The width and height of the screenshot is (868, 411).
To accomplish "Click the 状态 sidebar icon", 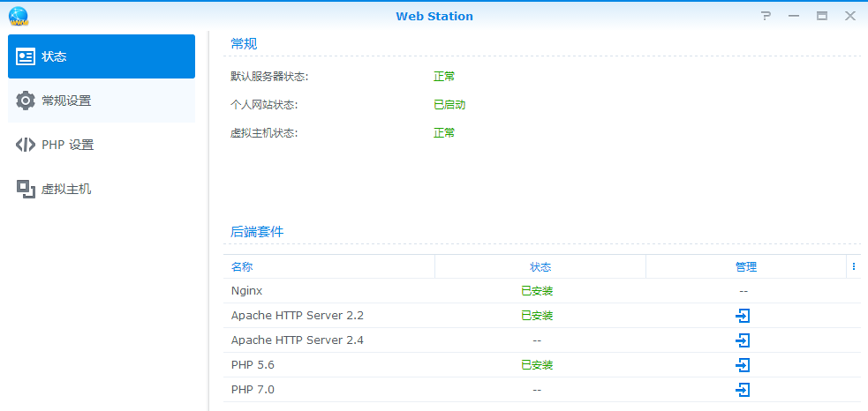I will pos(26,56).
